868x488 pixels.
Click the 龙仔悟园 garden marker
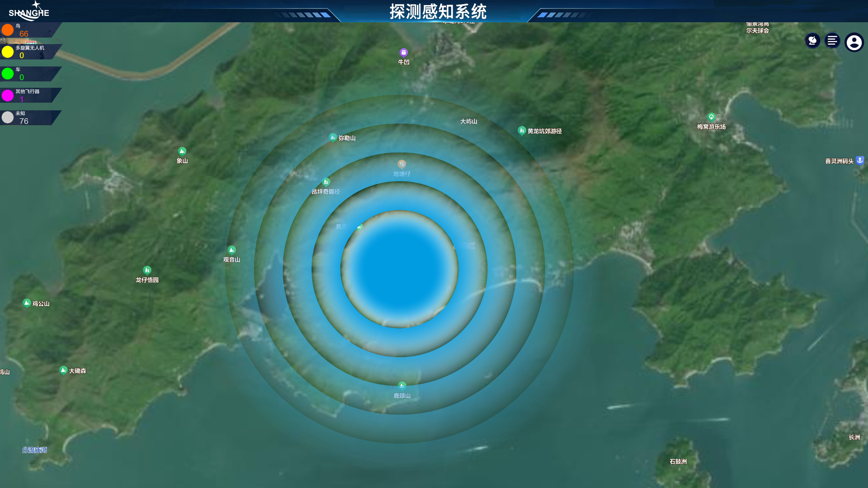pos(147,270)
